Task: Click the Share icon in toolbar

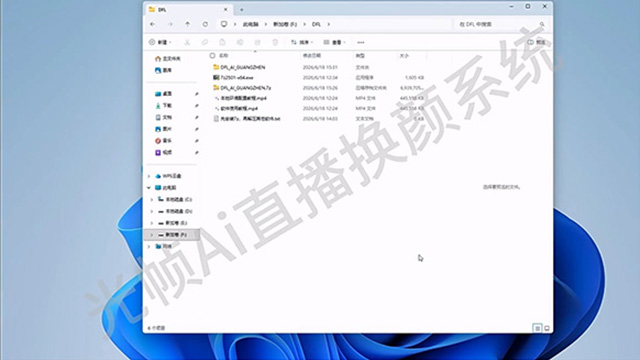Action: pos(258,42)
